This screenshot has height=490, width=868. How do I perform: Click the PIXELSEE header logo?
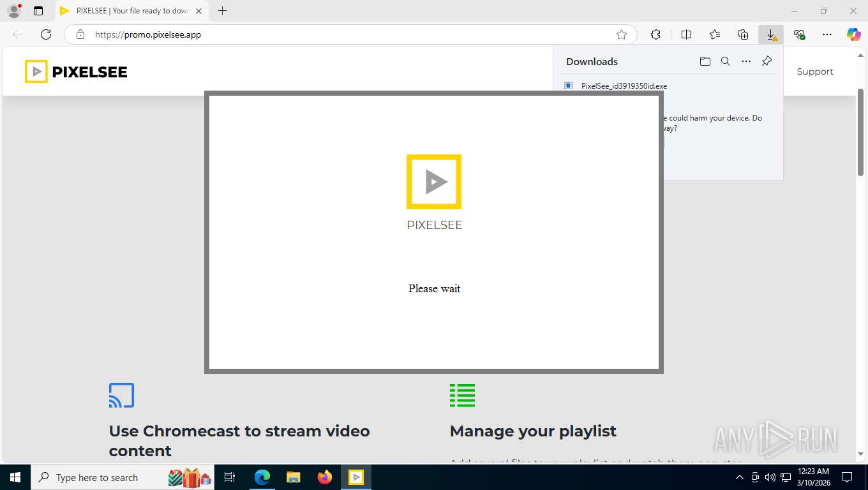click(76, 71)
